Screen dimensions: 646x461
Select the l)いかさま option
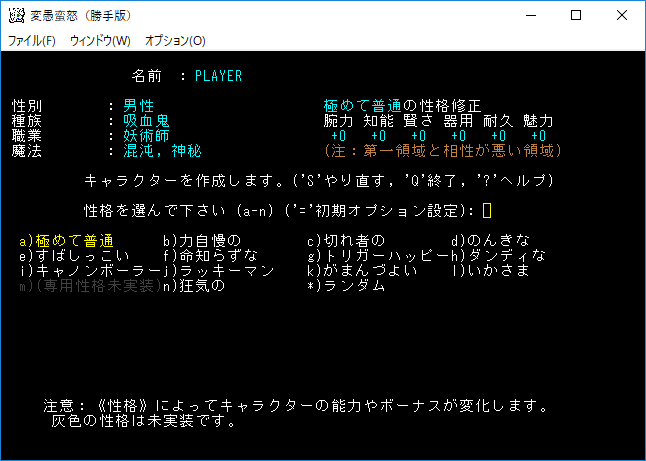tap(490, 271)
